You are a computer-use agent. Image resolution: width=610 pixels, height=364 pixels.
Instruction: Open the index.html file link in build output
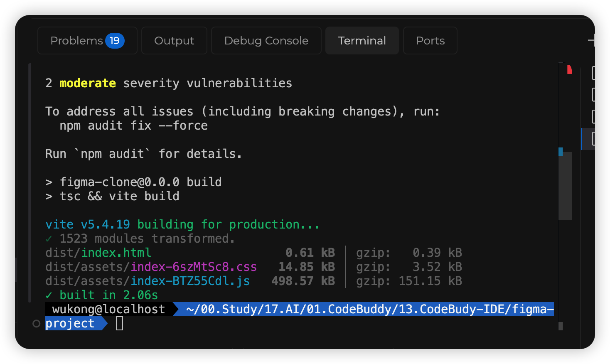[116, 253]
